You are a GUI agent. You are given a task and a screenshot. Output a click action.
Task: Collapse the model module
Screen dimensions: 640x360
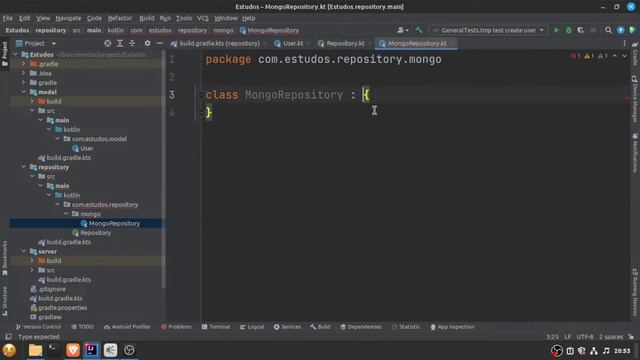pyautogui.click(x=24, y=92)
